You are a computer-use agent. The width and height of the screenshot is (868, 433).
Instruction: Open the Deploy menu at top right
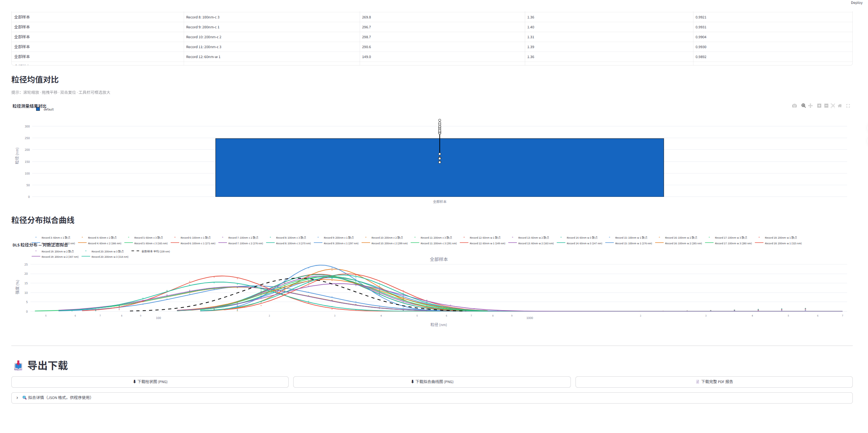[x=856, y=3]
